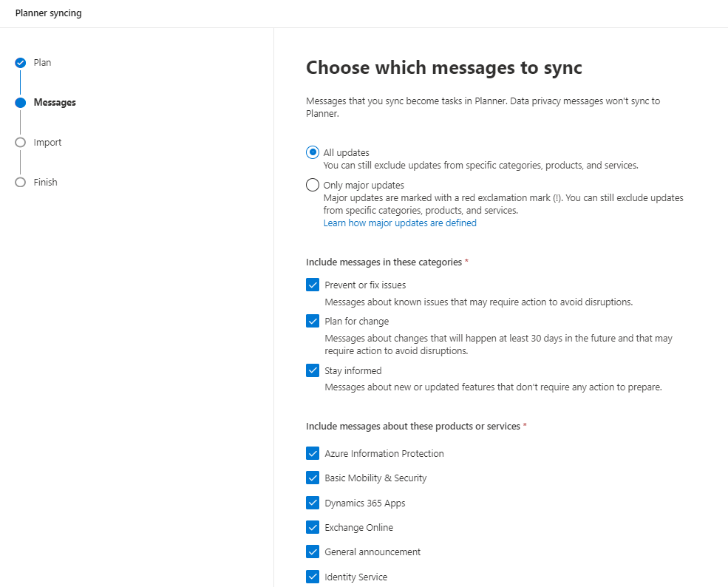Uncheck "Azure Information Protection"
728x587 pixels.
(312, 453)
